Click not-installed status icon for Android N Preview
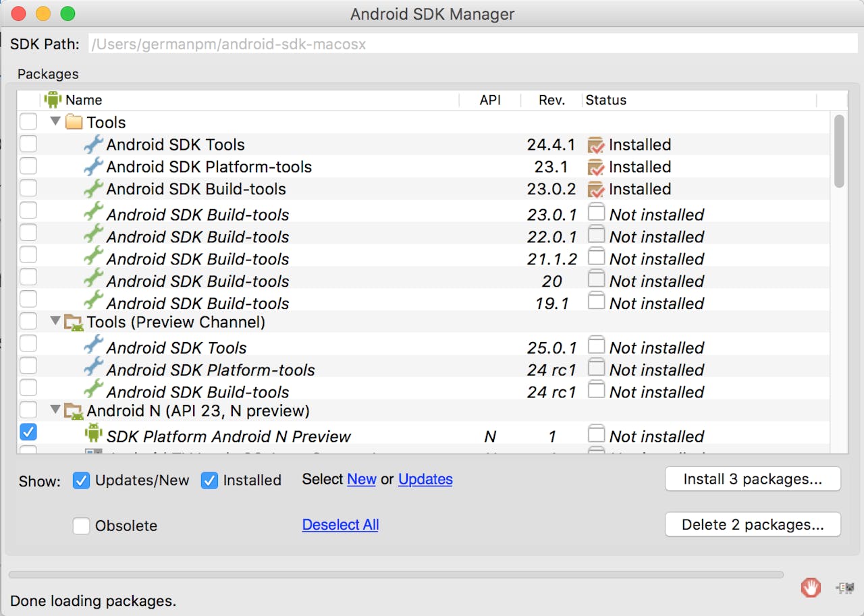The image size is (864, 616). 596,434
